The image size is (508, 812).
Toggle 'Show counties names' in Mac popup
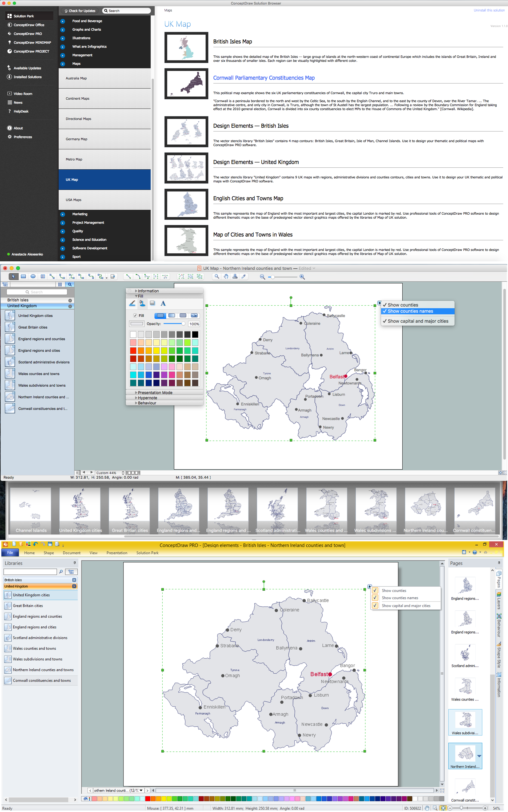pos(417,311)
